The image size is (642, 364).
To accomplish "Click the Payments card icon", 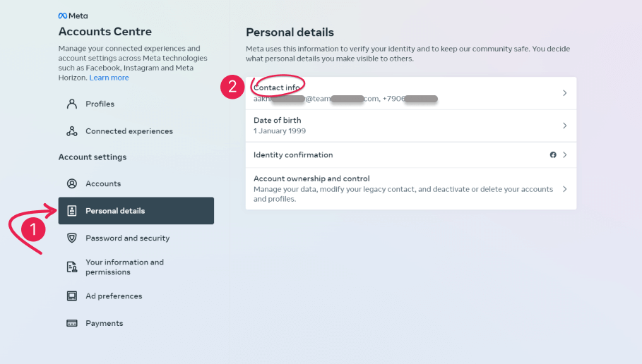I will coord(72,324).
